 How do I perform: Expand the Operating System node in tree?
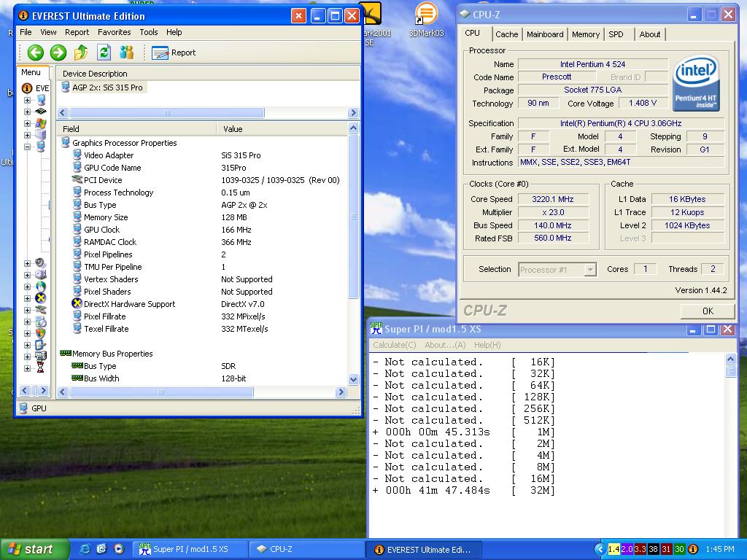click(27, 123)
